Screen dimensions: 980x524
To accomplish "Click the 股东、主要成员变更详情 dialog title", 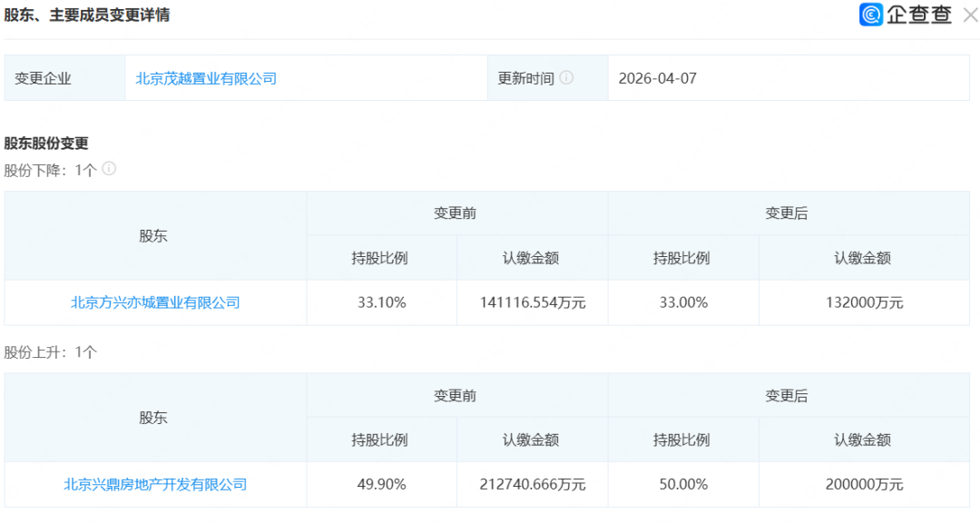I will (x=87, y=15).
